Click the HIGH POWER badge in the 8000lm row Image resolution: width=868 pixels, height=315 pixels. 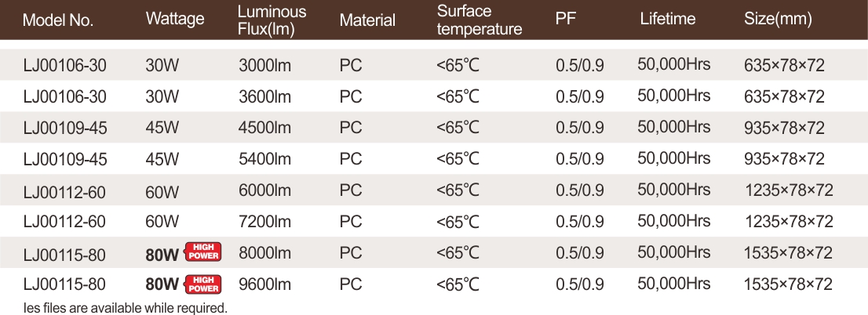tap(202, 252)
